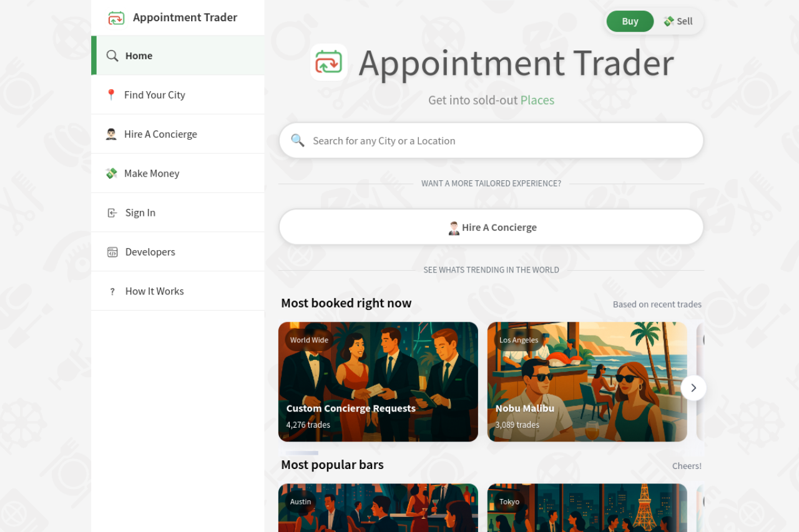Focus the city or location search field
Image resolution: width=799 pixels, height=532 pixels.
click(x=491, y=140)
